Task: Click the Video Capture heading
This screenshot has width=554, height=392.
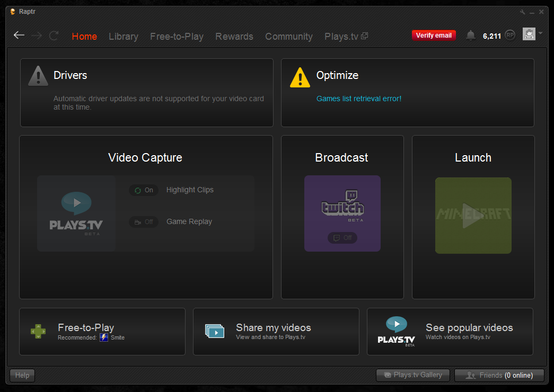Action: pos(145,157)
